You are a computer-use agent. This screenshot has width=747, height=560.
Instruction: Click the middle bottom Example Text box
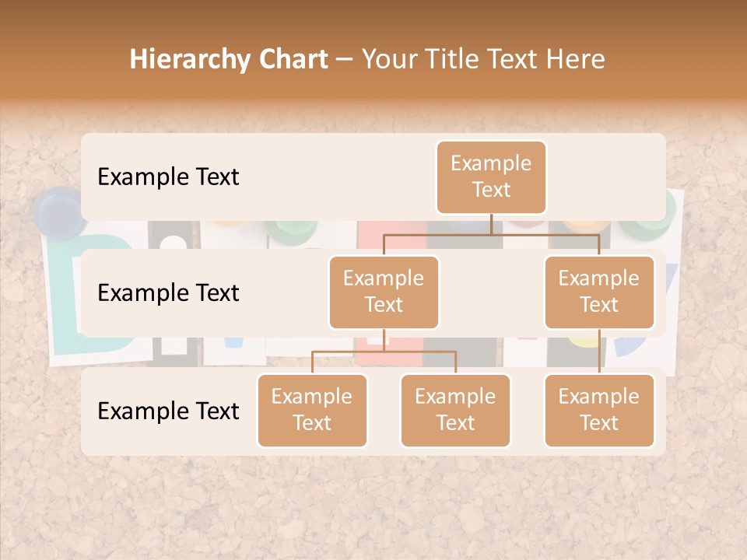click(455, 410)
